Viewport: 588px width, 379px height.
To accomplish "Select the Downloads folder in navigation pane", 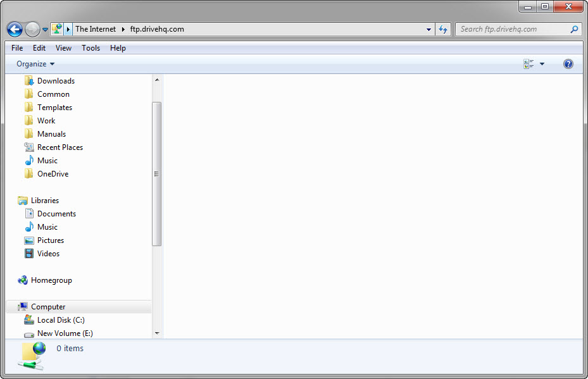I will [56, 81].
